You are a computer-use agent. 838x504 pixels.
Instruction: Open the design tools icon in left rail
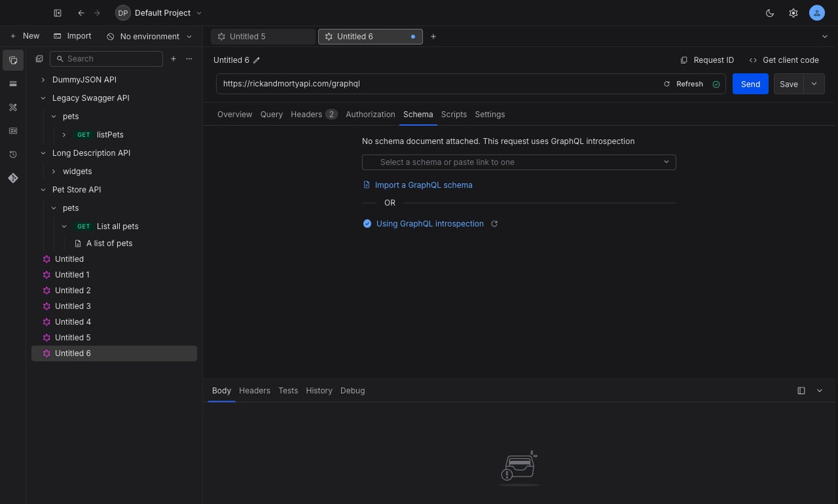coord(13,107)
